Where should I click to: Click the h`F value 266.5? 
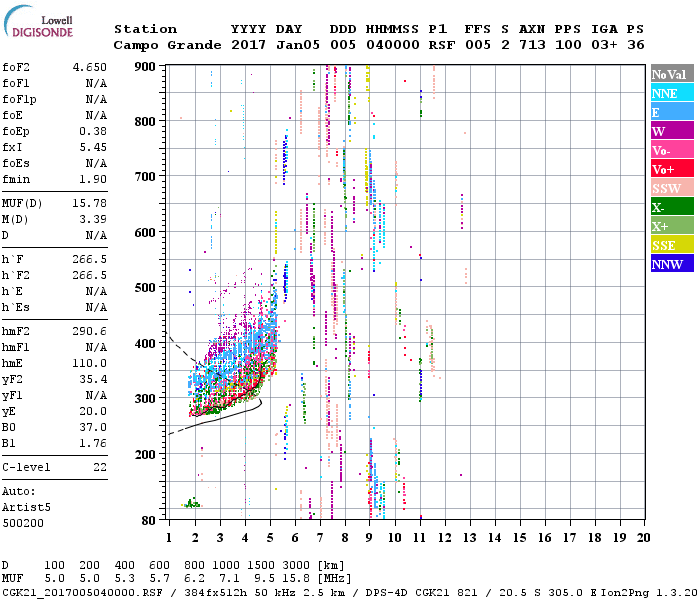(90, 259)
